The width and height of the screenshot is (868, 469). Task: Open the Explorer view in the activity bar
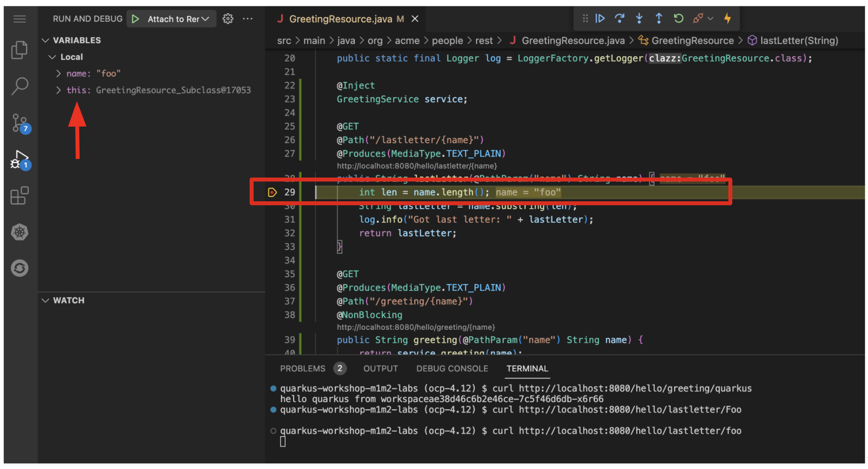point(19,50)
